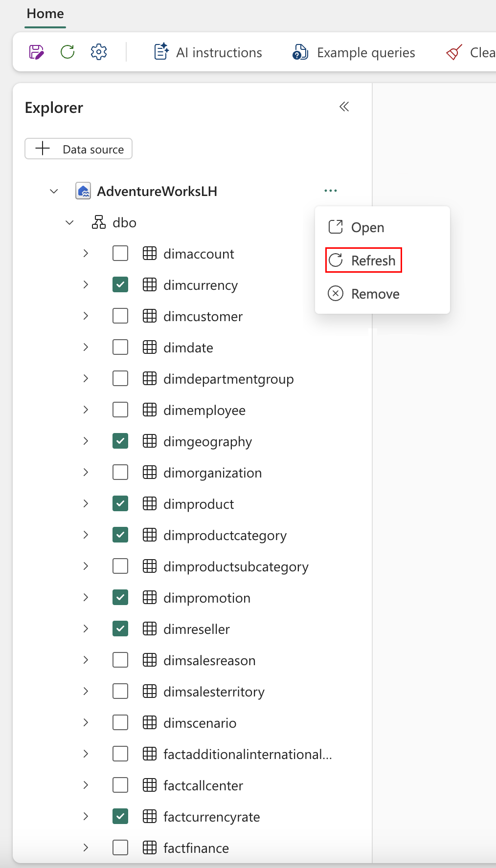
Task: Select the dimproduct table name
Action: point(199,504)
